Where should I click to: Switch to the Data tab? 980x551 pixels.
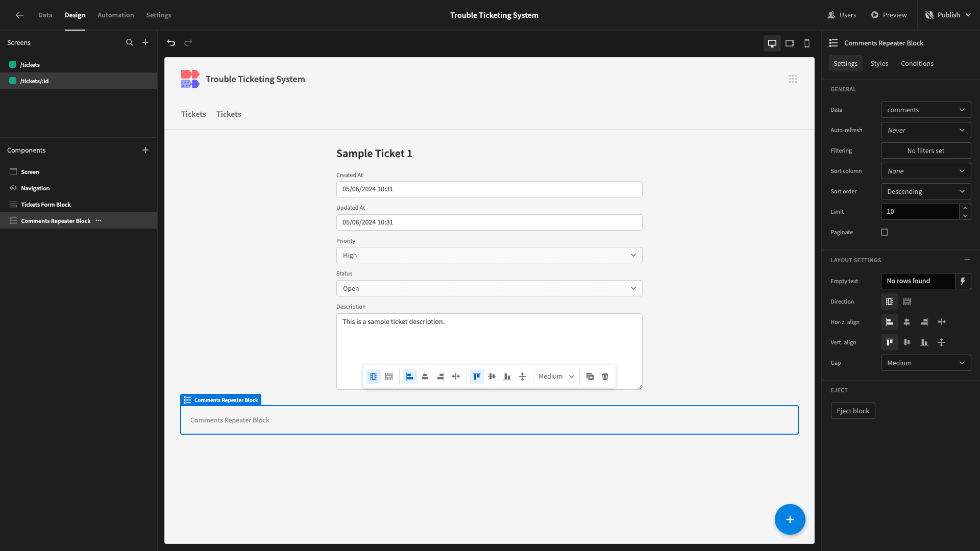tap(45, 15)
